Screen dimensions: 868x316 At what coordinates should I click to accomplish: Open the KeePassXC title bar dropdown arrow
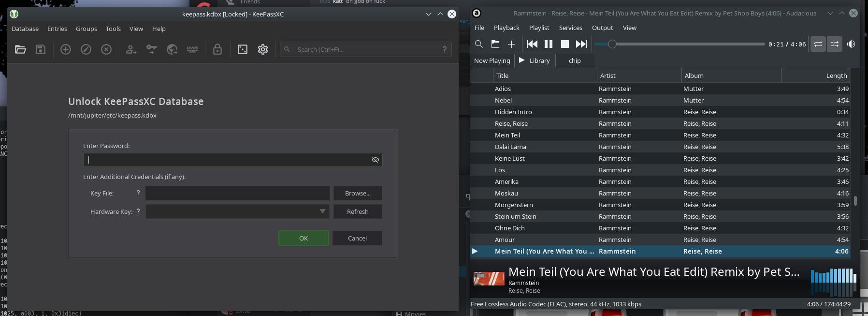pyautogui.click(x=429, y=14)
